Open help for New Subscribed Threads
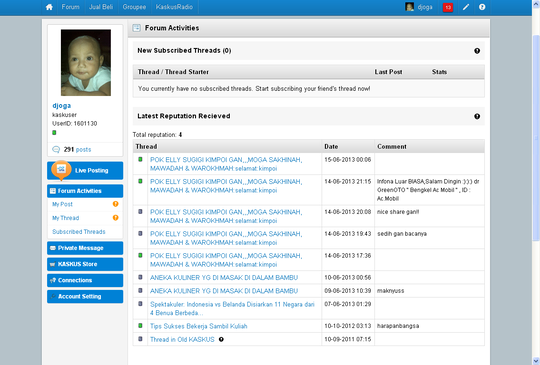The height and width of the screenshot is (365, 540). (477, 51)
